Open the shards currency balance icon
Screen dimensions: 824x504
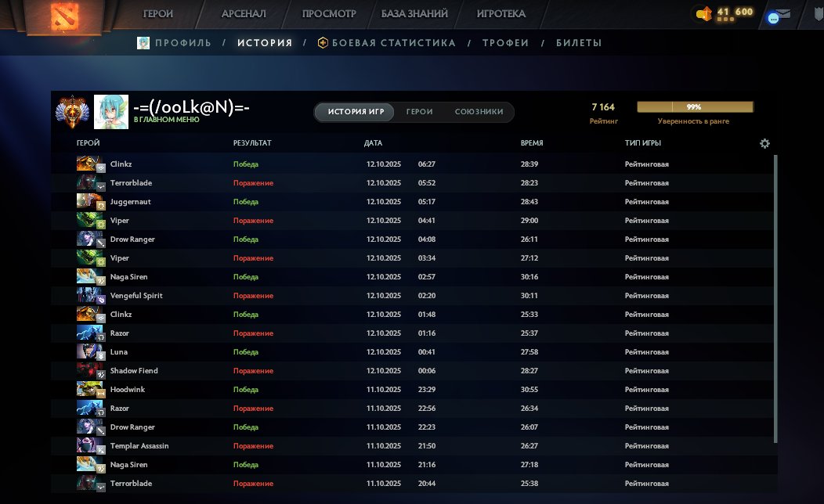coord(703,13)
